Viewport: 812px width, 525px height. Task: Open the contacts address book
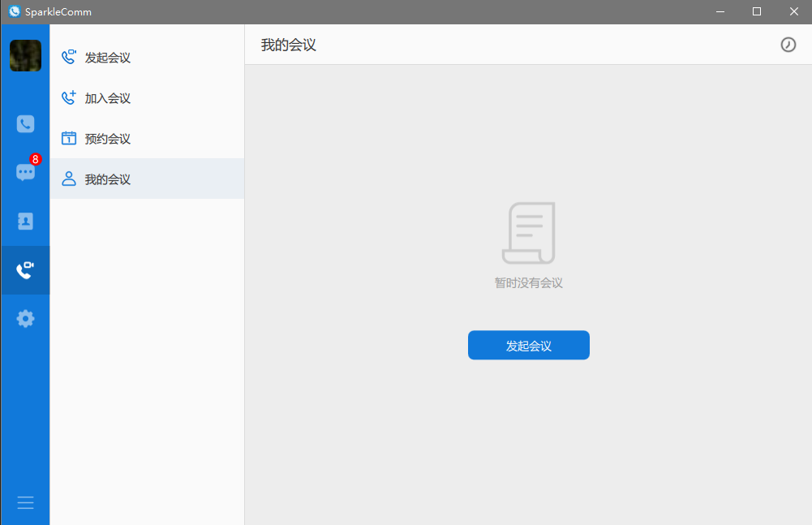coord(25,221)
